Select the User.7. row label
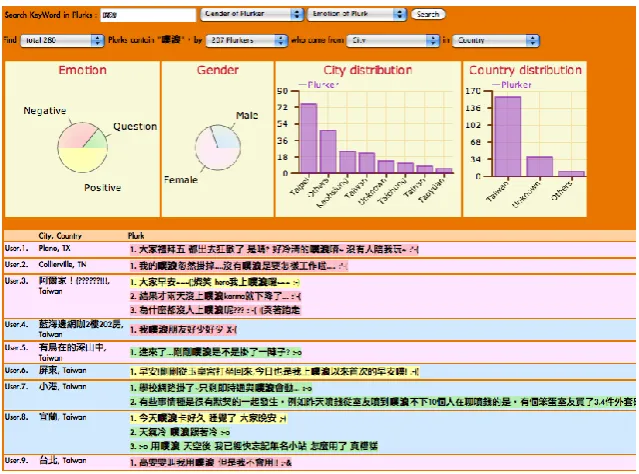The image size is (639, 474). 16,386
